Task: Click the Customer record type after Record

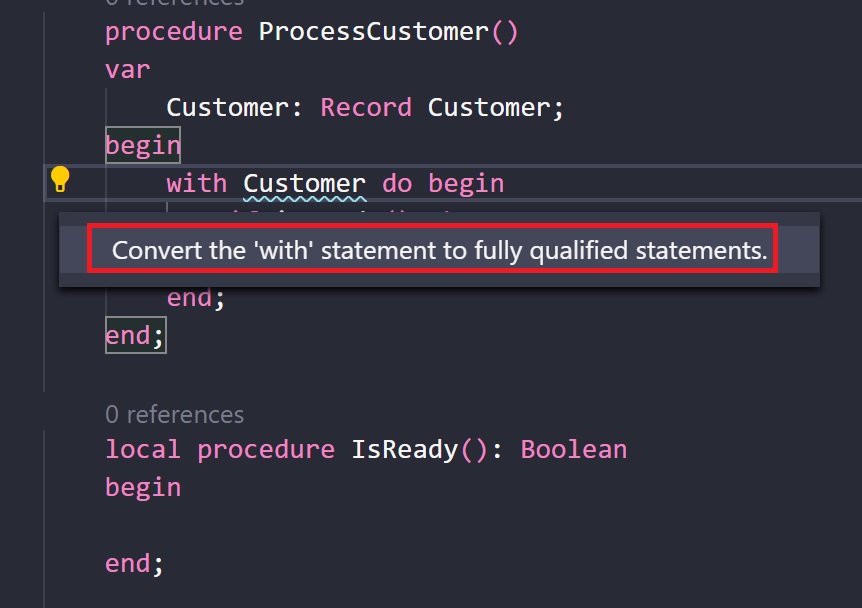Action: coord(489,107)
